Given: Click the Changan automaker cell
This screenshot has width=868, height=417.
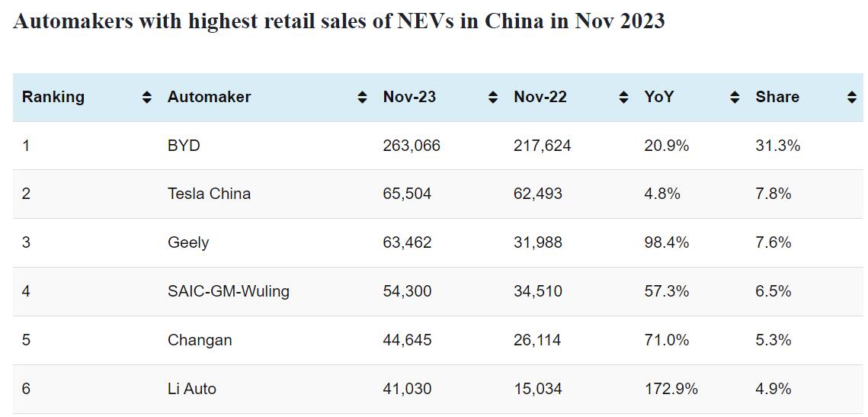Looking at the screenshot, I should [200, 340].
